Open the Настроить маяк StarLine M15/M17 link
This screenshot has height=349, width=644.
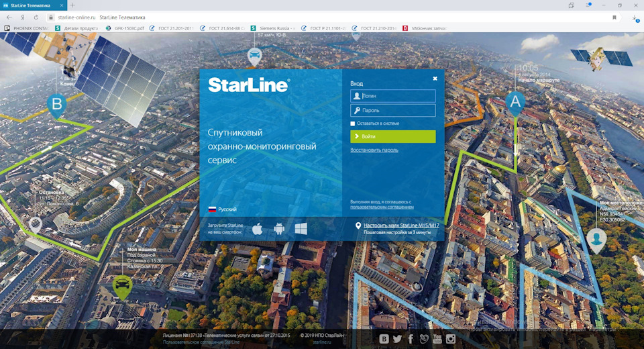coord(401,226)
